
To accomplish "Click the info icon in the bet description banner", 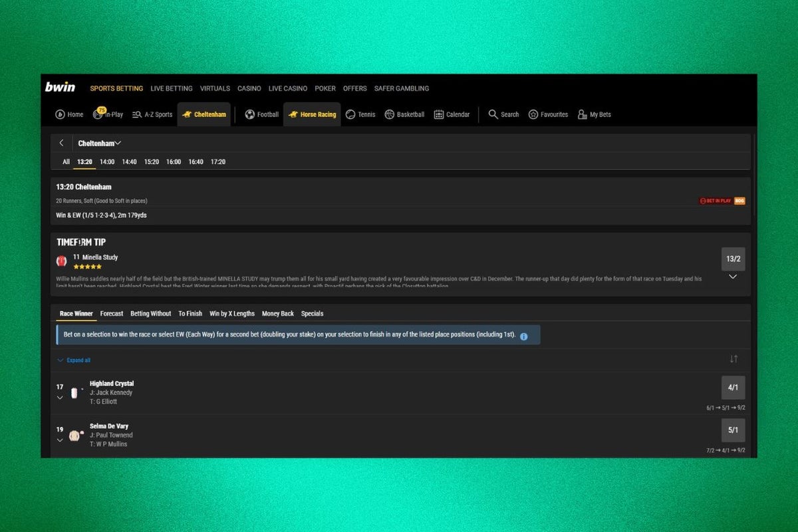I will (x=523, y=336).
